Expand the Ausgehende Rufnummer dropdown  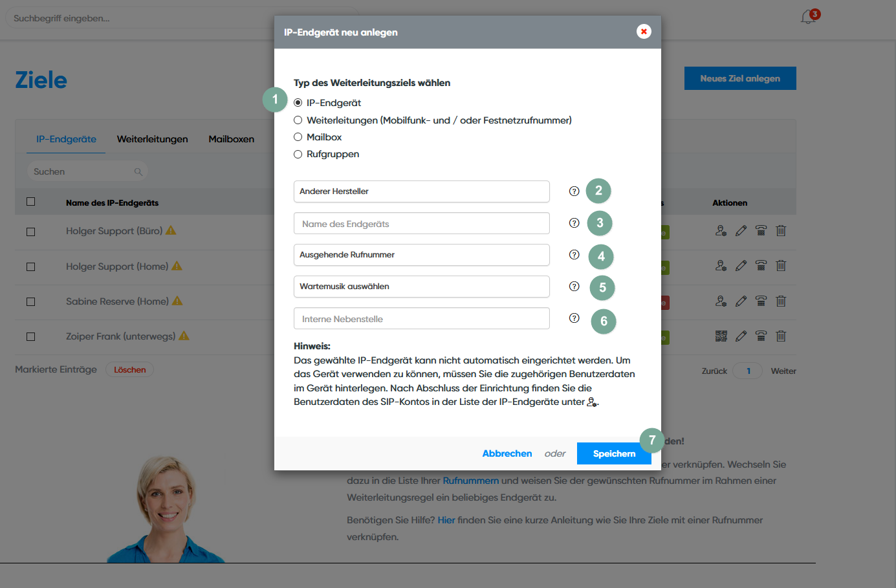pos(421,255)
